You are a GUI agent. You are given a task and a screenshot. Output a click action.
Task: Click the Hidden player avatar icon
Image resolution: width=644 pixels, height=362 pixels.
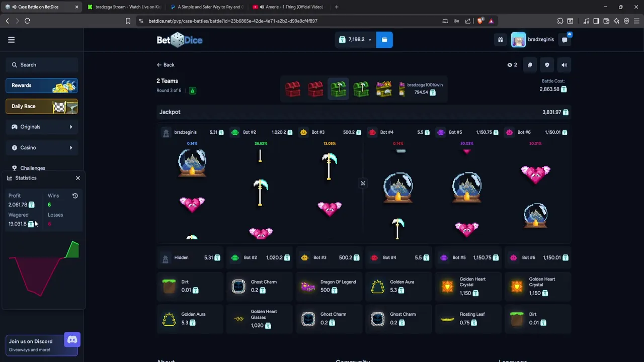(x=165, y=258)
